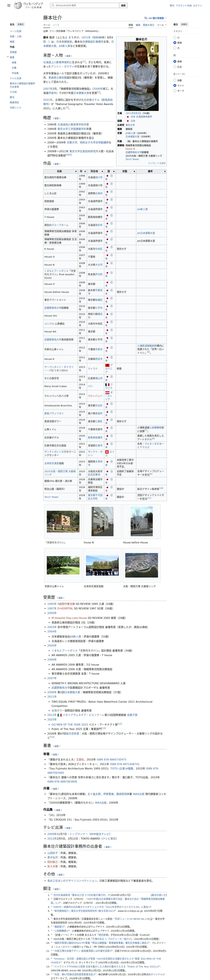The height and width of the screenshot is (980, 210).
Task: Switch to the ノート tab
Action: (x=56, y=25)
